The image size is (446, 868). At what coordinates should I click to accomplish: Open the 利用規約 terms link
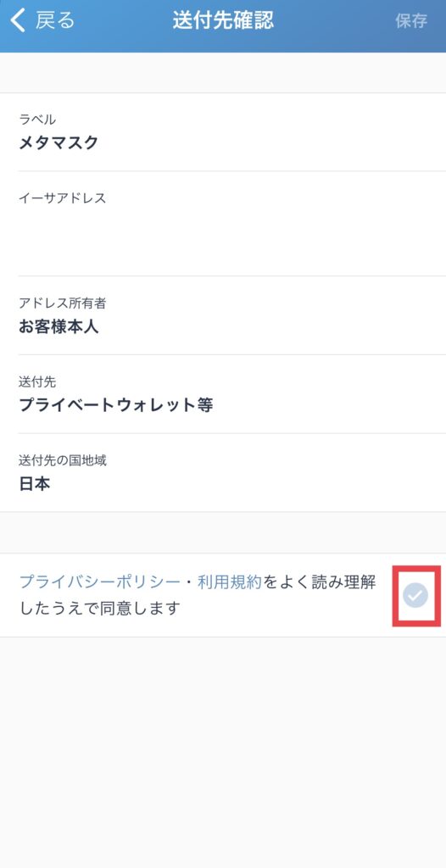pyautogui.click(x=230, y=582)
